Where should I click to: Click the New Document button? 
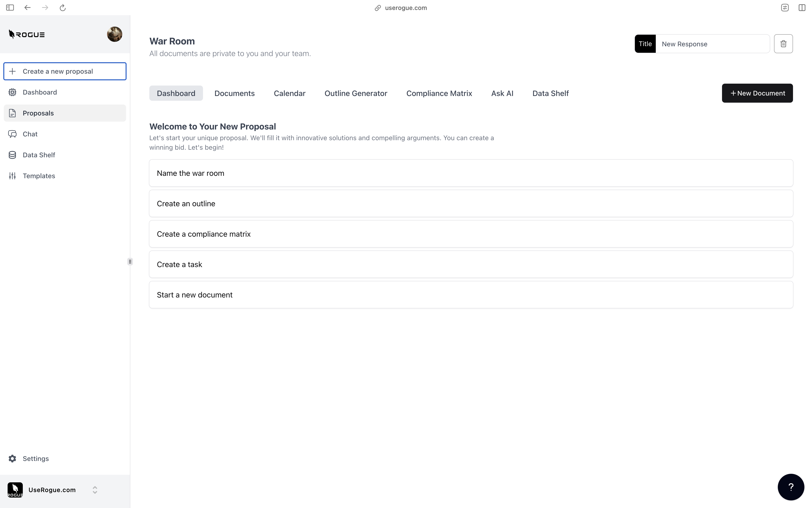click(757, 93)
